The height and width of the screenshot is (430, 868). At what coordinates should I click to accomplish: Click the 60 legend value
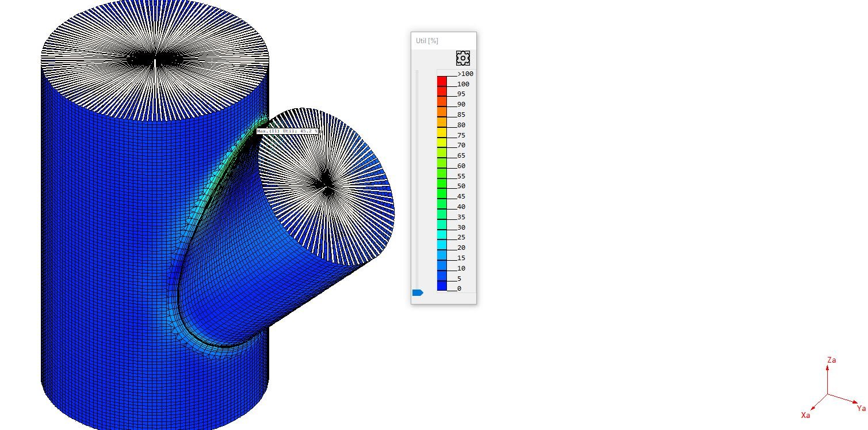[461, 166]
